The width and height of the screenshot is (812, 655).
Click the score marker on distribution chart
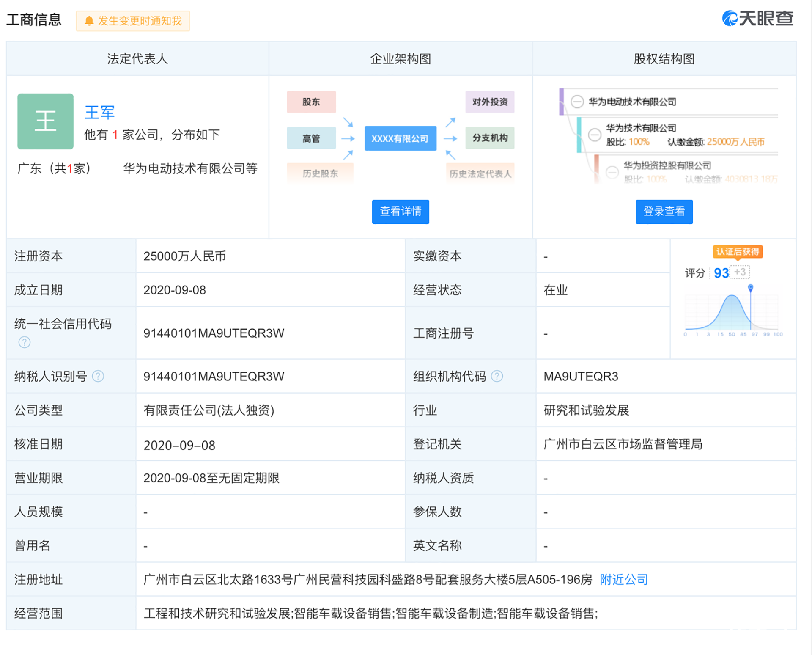pos(750,288)
